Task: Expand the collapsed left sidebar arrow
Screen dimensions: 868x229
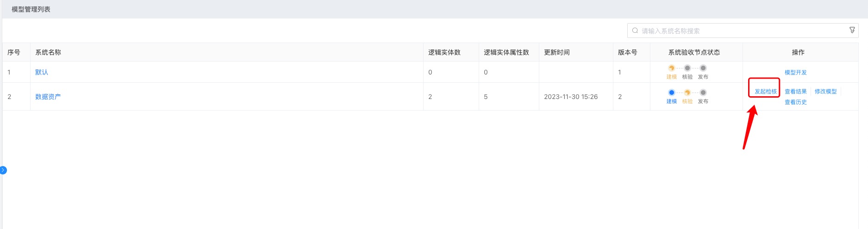Action: (3, 170)
